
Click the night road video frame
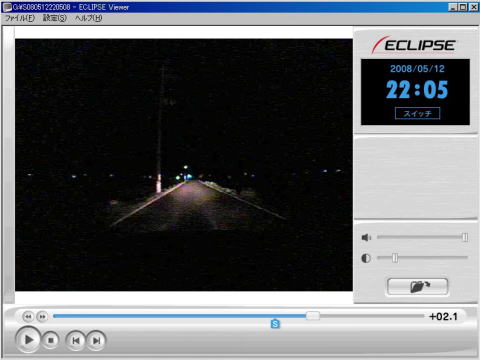tap(184, 165)
